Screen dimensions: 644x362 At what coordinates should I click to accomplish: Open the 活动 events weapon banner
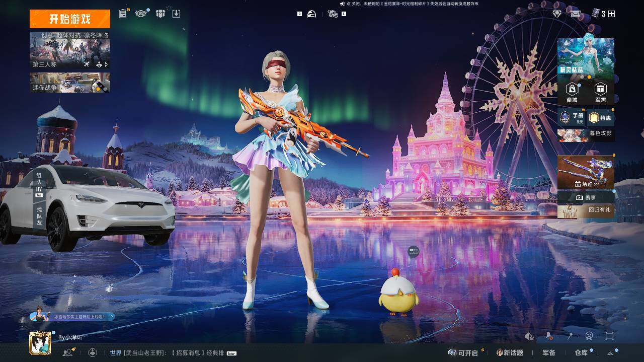click(586, 172)
